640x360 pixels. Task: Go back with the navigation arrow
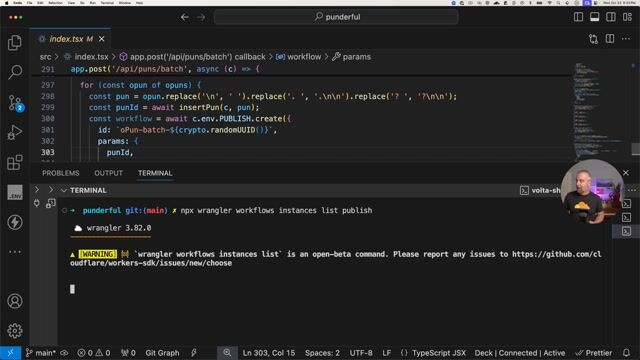tap(184, 17)
